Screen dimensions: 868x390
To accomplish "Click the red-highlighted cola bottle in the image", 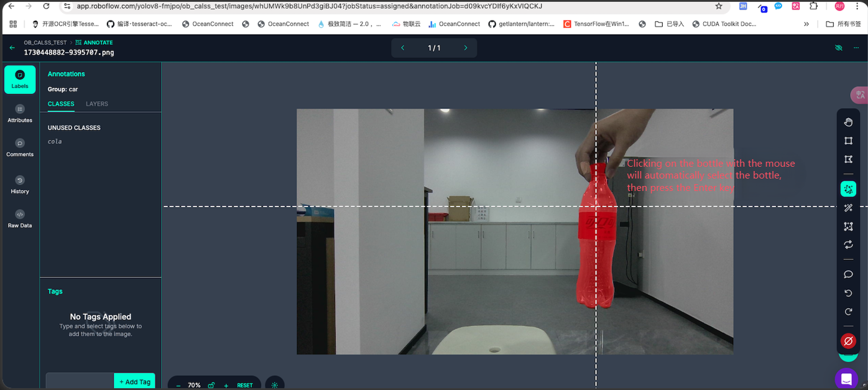I will click(596, 236).
